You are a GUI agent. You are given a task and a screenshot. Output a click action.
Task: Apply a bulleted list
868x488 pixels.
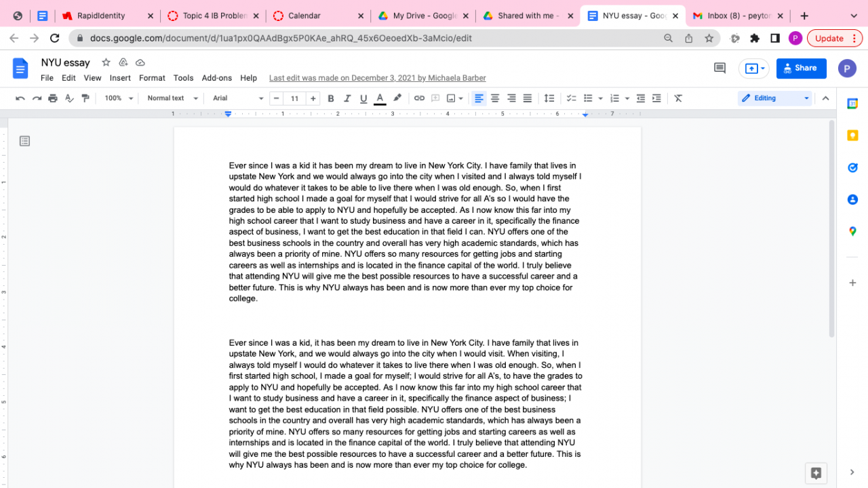pyautogui.click(x=588, y=98)
